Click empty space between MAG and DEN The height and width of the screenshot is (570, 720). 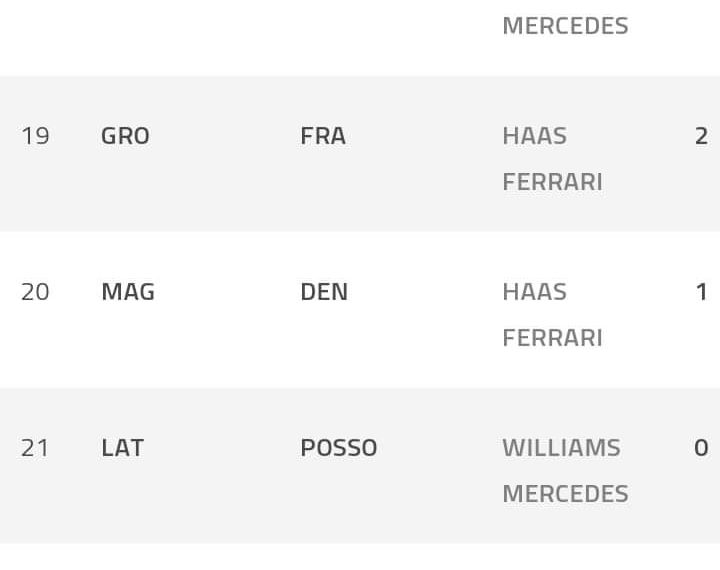[x=227, y=292]
